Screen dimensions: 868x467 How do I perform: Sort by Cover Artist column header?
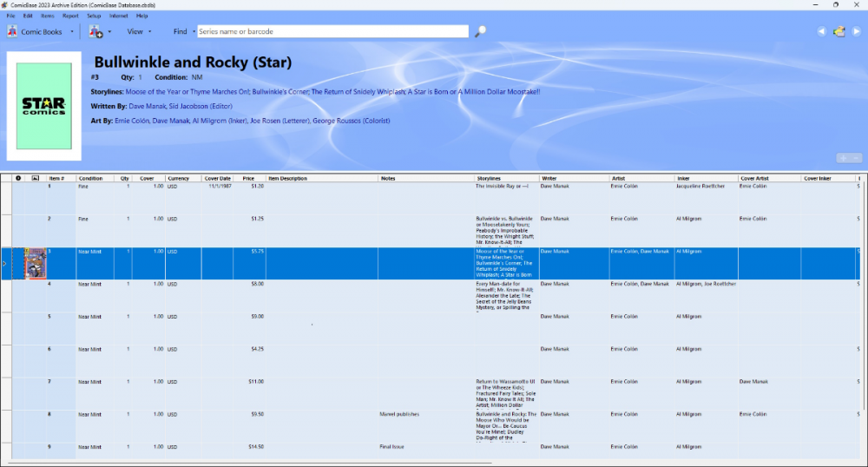pos(769,178)
